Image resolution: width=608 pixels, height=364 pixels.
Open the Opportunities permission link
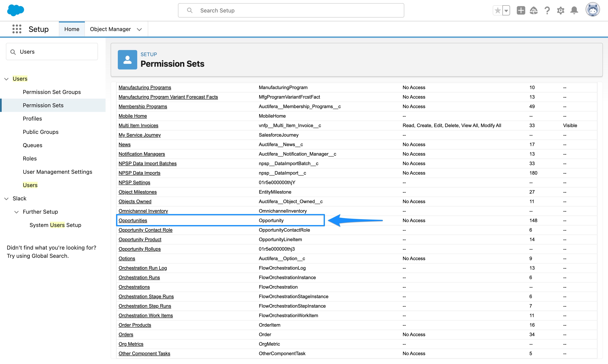[133, 220]
